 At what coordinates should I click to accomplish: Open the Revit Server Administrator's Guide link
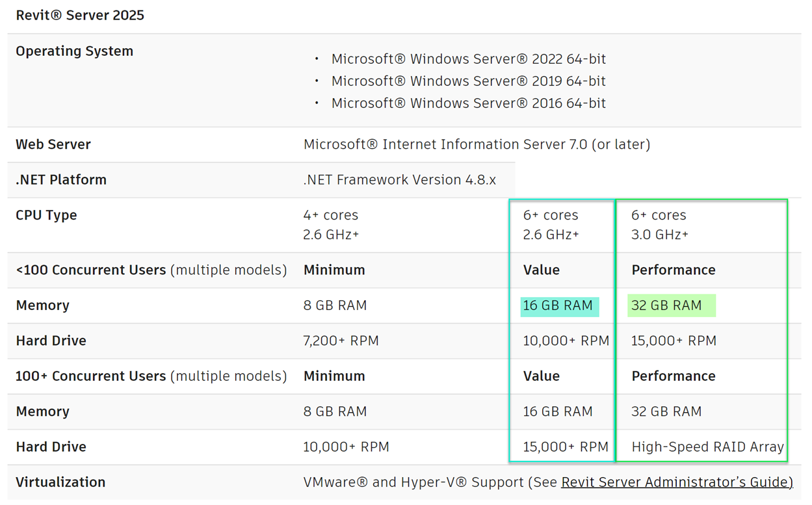pos(676,482)
